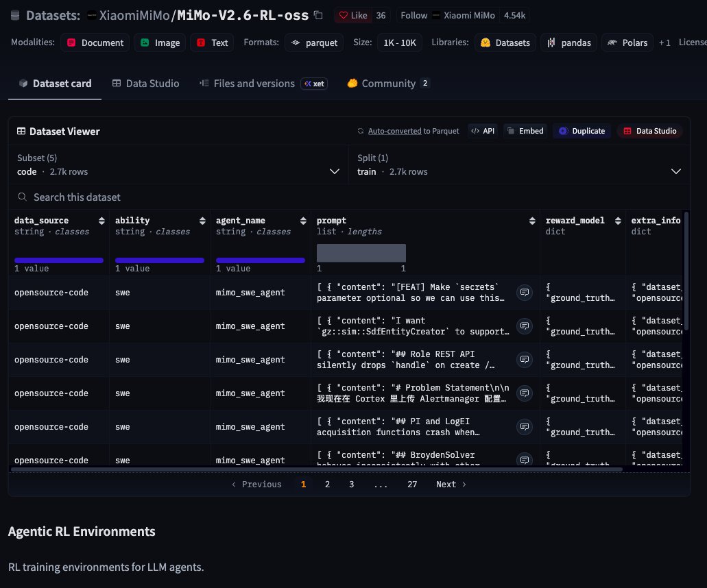This screenshot has height=588, width=707.
Task: Click the data_source classes distribution bar
Action: (58, 260)
